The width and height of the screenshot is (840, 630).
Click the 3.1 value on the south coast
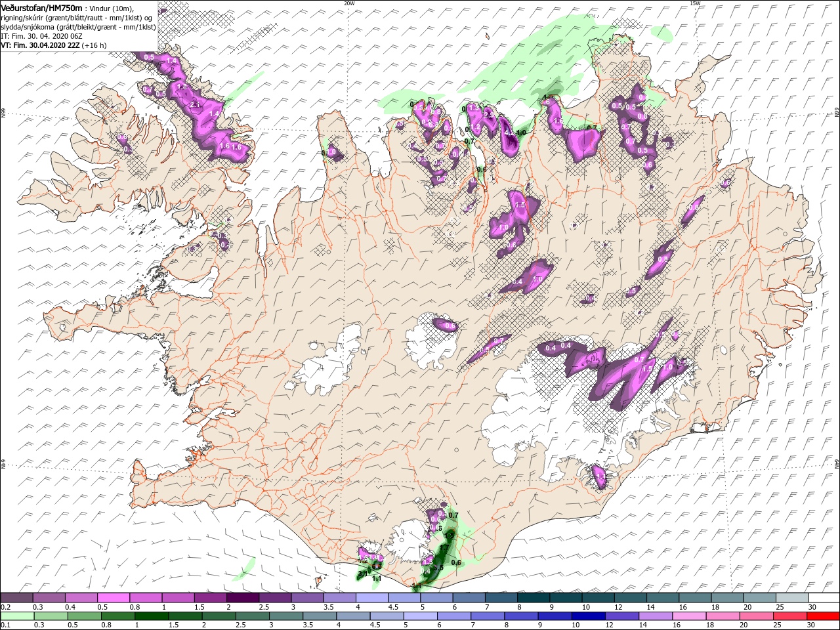[362, 574]
